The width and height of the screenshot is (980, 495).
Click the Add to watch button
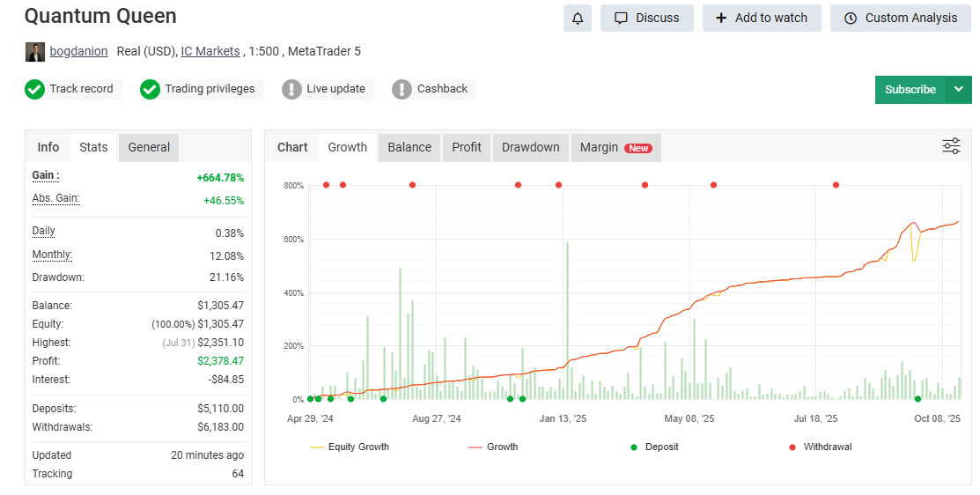point(761,18)
